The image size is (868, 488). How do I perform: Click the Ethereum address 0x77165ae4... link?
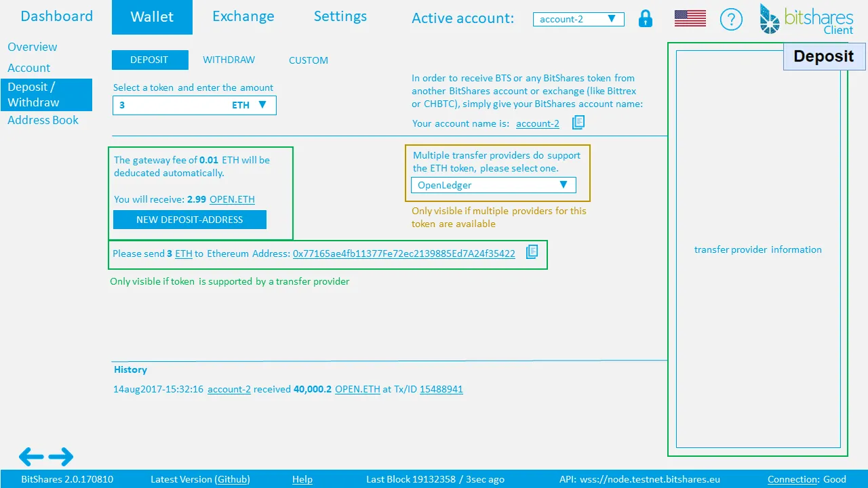404,253
